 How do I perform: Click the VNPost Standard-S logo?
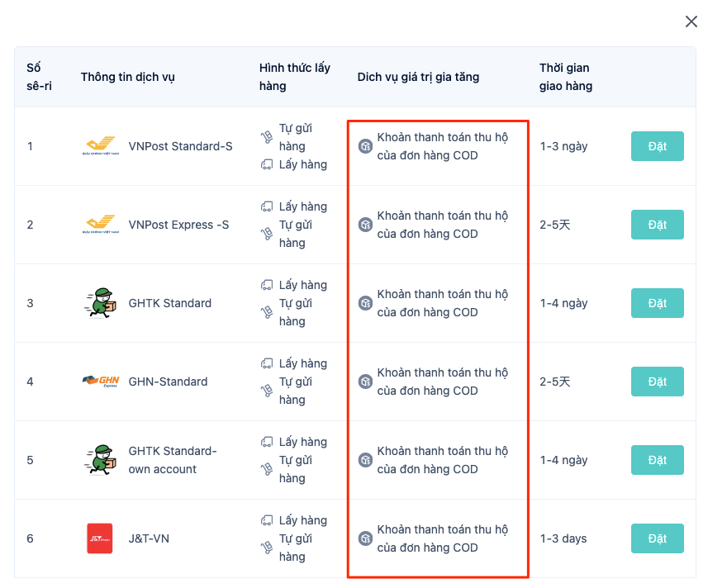tap(101, 145)
